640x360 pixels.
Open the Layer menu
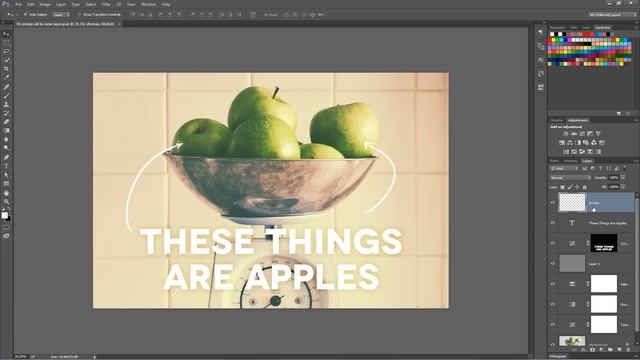click(61, 4)
